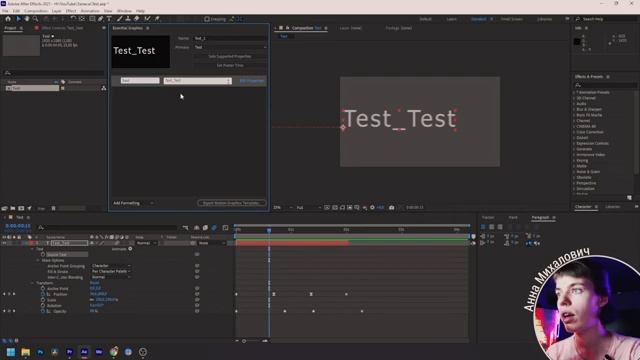This screenshot has height=360, width=640.
Task: Select the Pen tool
Action: (x=101, y=19)
